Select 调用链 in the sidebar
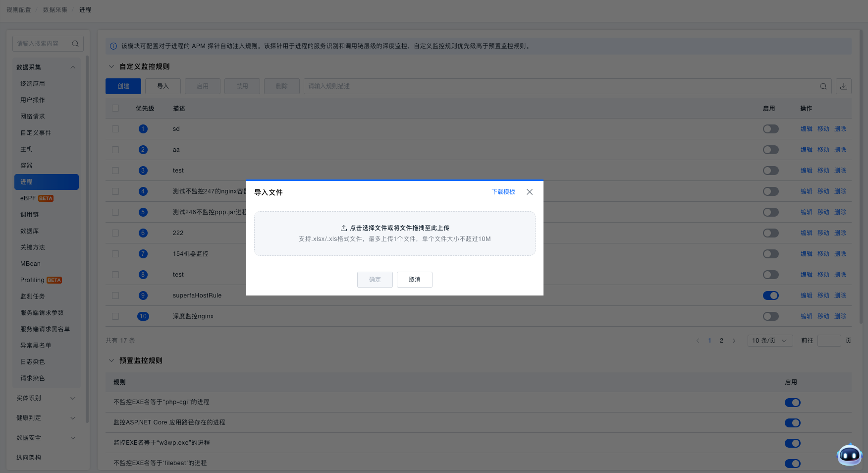 tap(47, 215)
